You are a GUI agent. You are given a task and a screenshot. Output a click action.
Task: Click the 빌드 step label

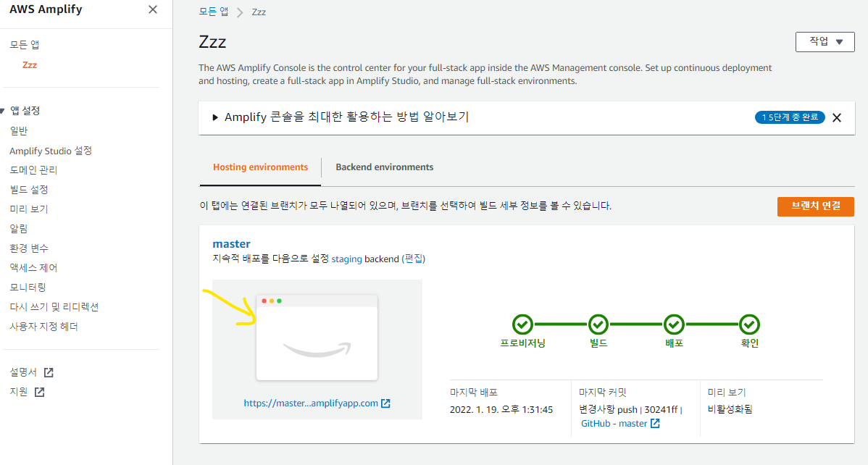598,343
